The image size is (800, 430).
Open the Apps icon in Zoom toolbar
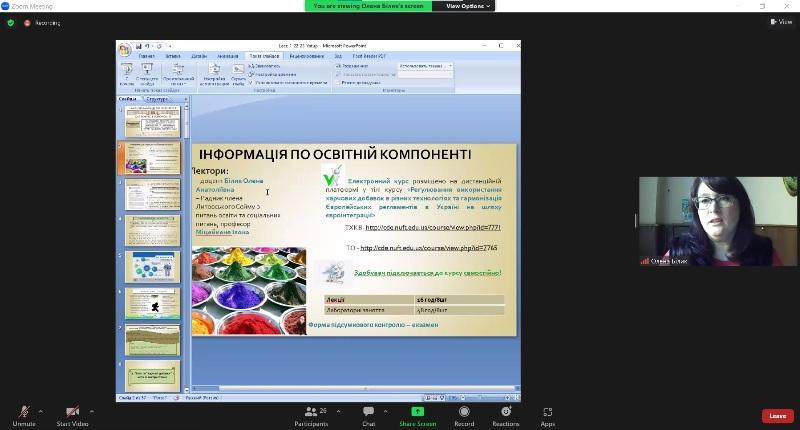coord(547,412)
